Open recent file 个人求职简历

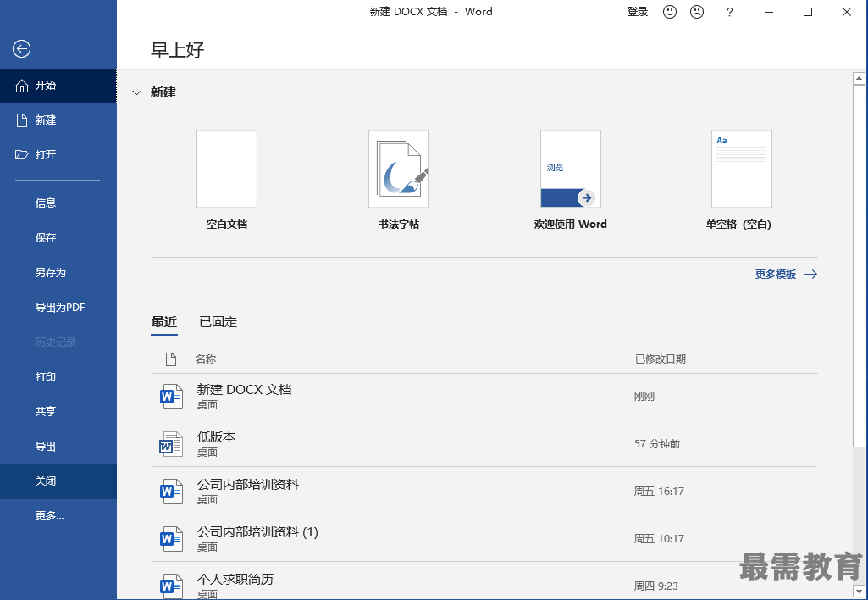click(x=484, y=581)
